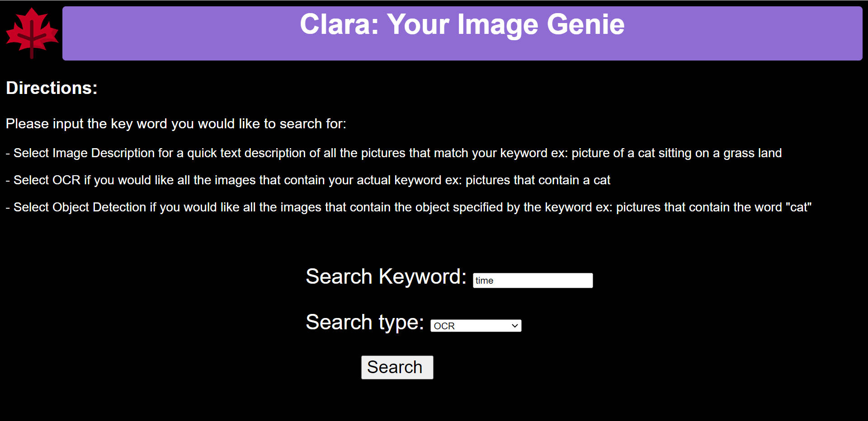Click the quoted word "cat" in directions

tap(799, 207)
